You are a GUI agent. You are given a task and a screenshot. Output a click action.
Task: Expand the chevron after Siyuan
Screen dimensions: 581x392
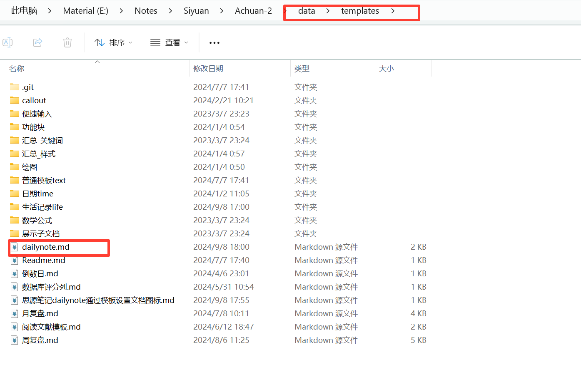pyautogui.click(x=222, y=11)
